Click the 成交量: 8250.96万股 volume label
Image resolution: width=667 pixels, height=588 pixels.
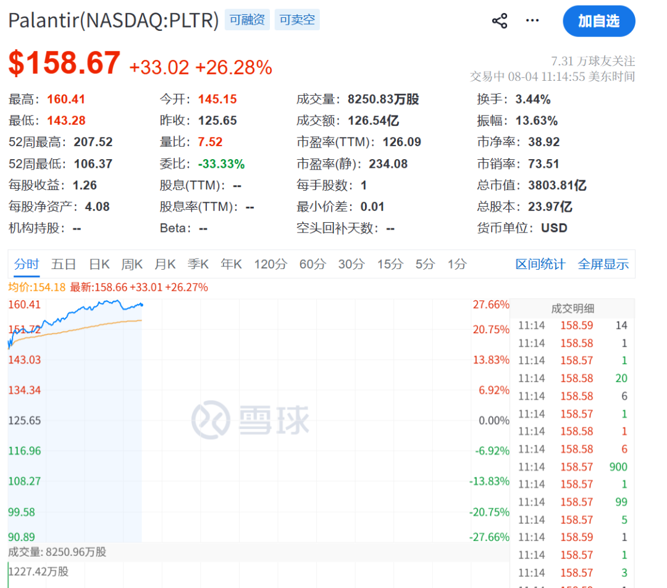57,552
